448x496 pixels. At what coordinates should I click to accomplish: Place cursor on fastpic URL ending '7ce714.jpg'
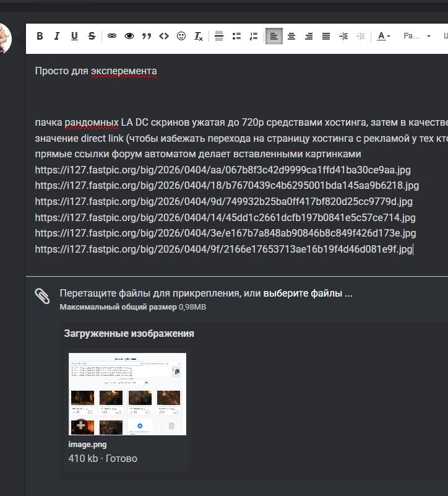click(x=225, y=217)
